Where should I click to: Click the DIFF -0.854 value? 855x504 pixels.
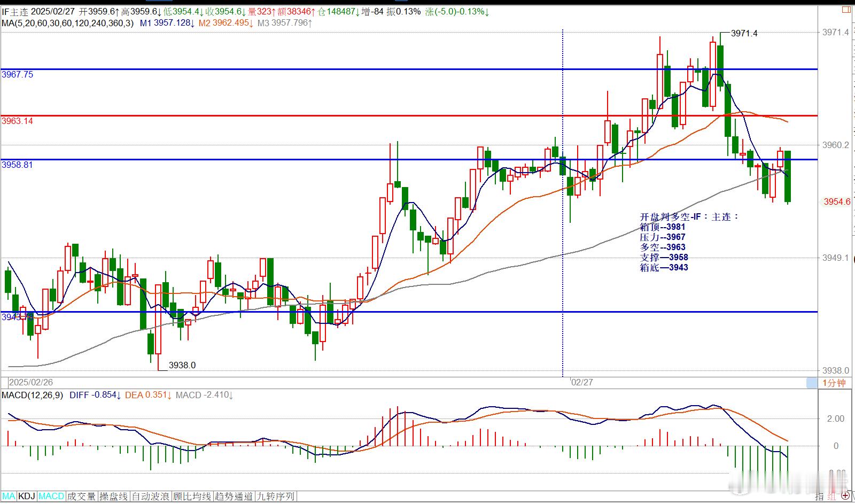95,396
